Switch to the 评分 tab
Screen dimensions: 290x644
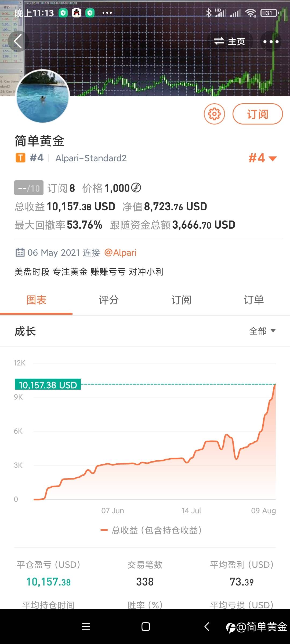coord(109,300)
